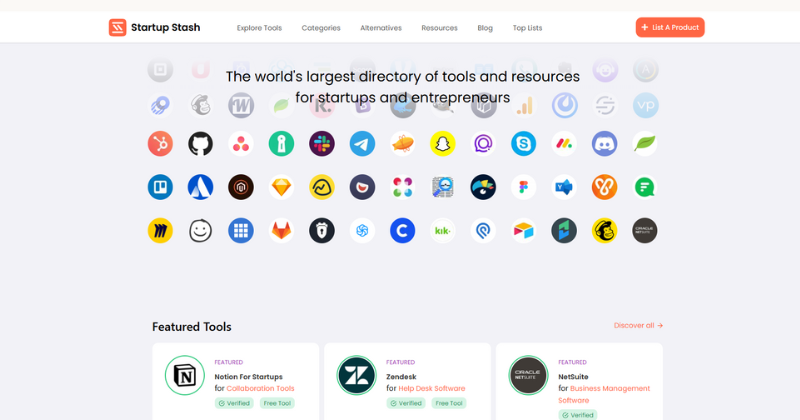Click the Zendesk logo thumbnail

click(356, 375)
